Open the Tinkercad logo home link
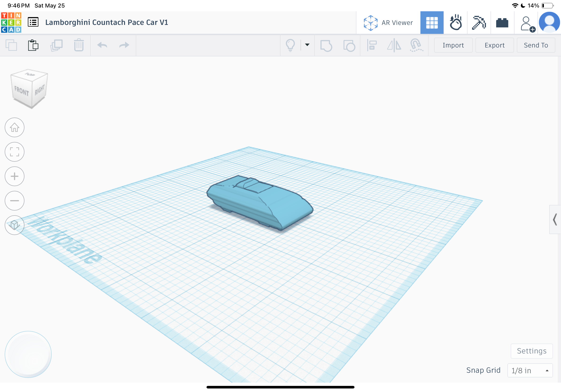Screen dimensions: 561x392 [x=11, y=23]
